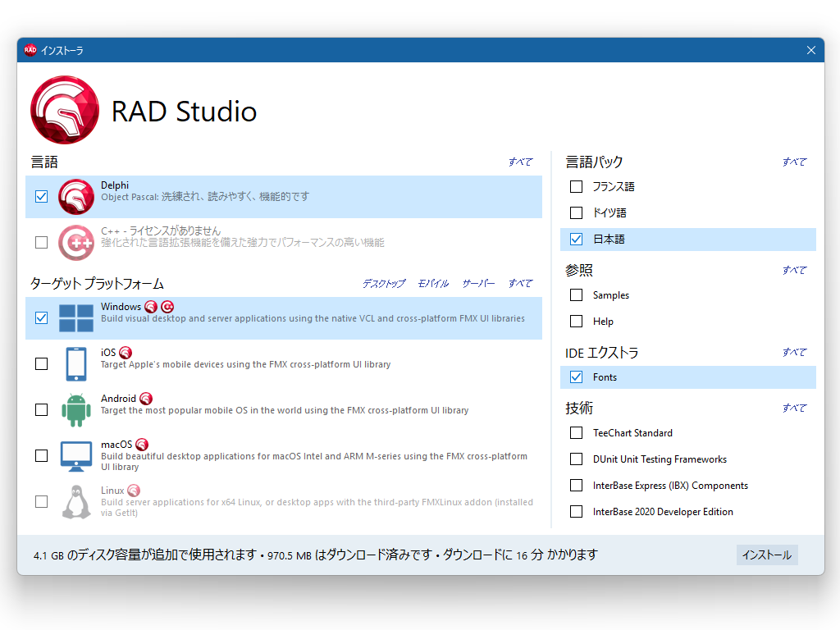Toggle the Linux platform checkbox
The image size is (840, 630).
tap(41, 502)
